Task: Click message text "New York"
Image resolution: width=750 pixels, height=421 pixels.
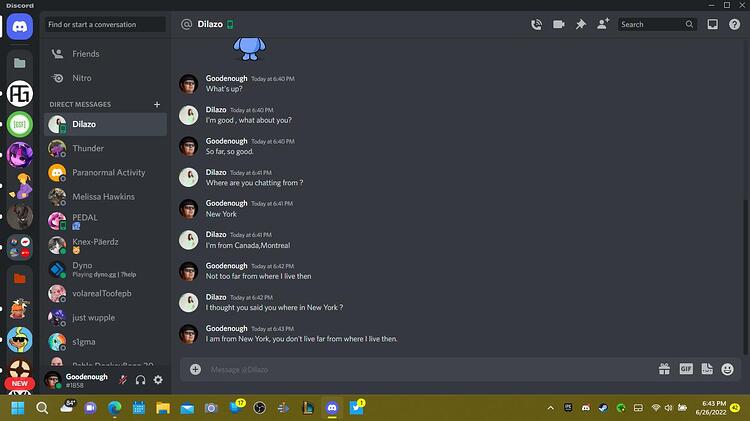Action: [221, 214]
